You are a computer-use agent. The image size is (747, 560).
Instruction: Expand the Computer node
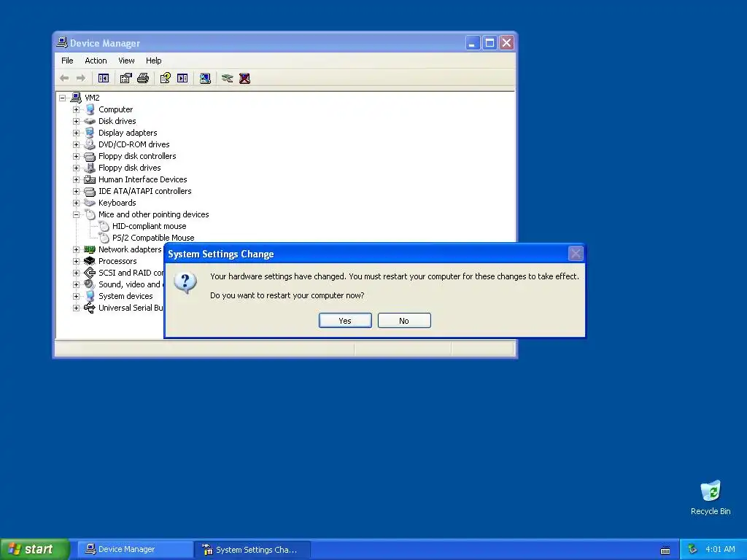tap(76, 109)
